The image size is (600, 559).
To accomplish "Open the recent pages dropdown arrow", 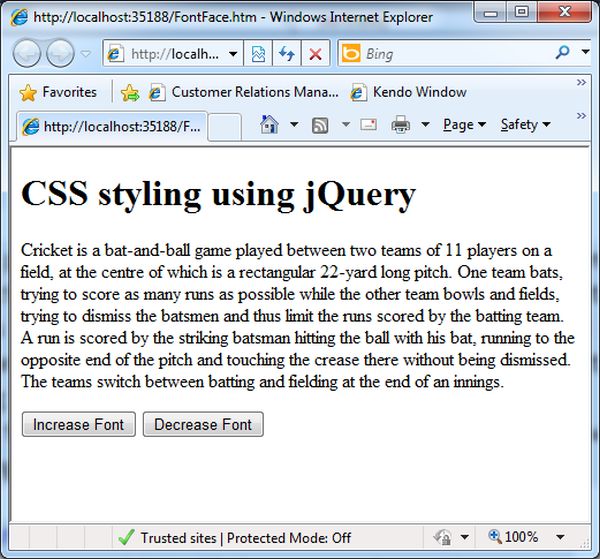I will tap(86, 53).
